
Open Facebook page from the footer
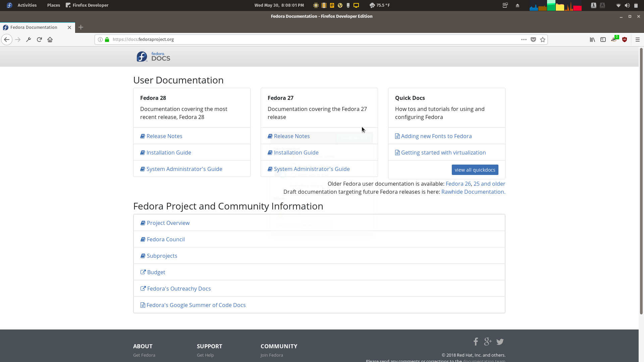476,342
